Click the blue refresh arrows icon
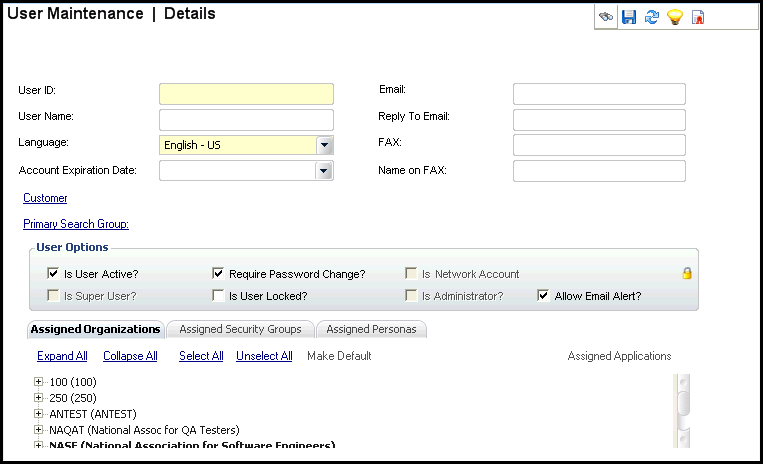Viewport: 763px width, 464px height. click(652, 17)
